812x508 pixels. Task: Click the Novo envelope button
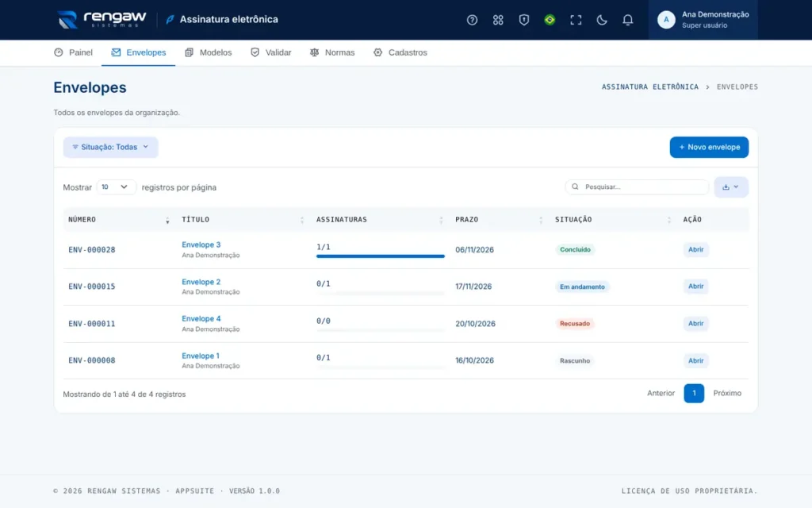pyautogui.click(x=709, y=147)
